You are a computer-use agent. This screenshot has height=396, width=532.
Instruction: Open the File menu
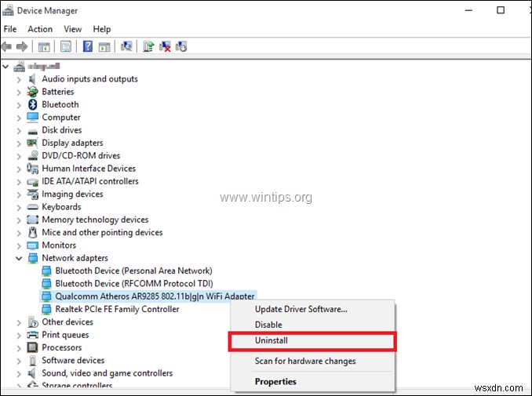(x=10, y=29)
